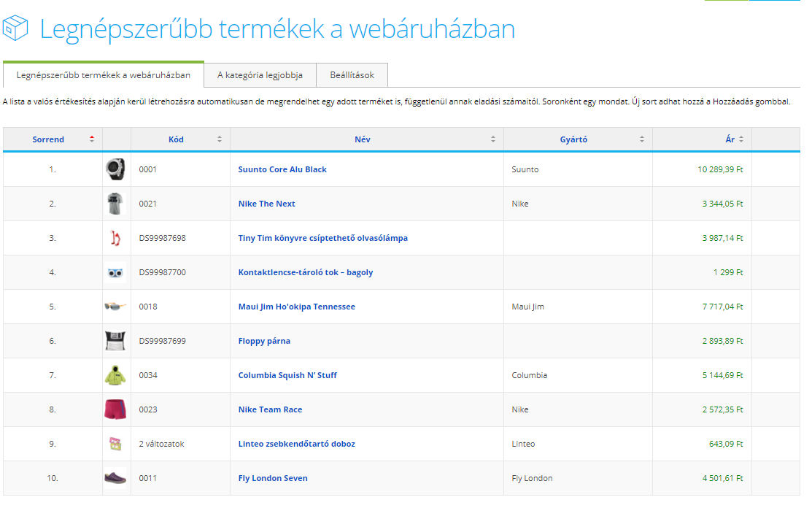Open the owl contact lens case thumbnail

click(115, 272)
